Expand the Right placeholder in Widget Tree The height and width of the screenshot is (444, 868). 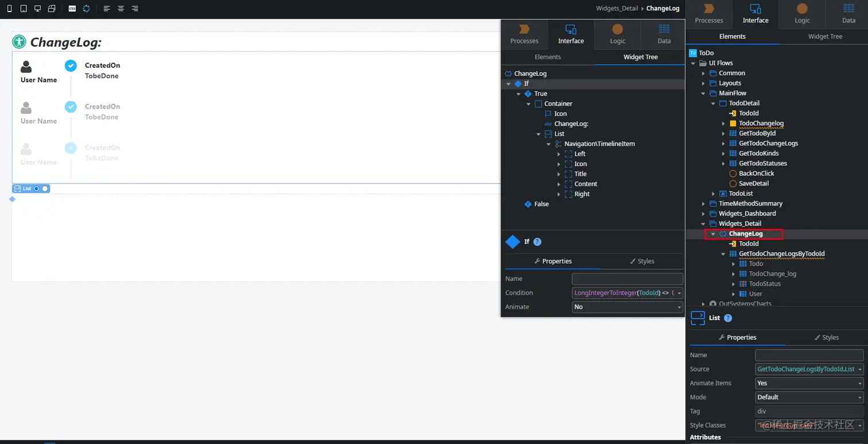click(559, 194)
